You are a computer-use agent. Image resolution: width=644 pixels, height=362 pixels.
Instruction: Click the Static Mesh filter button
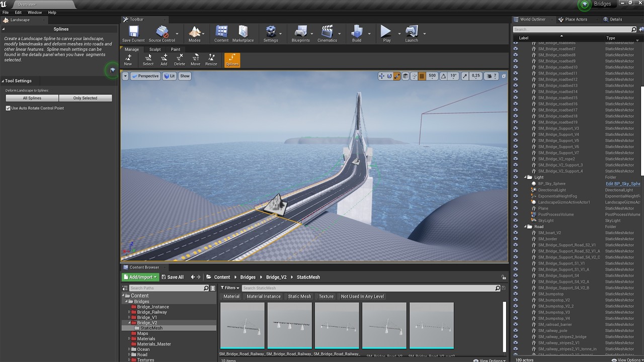coord(299,297)
